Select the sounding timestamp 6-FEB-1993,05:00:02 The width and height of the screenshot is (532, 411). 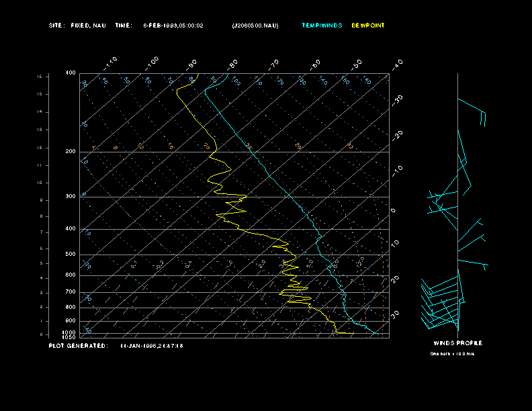[173, 26]
